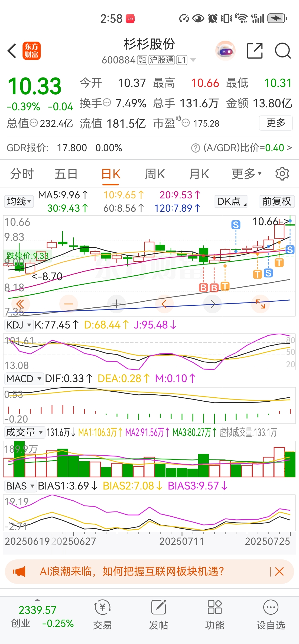Image resolution: width=299 pixels, height=644 pixels.
Task: Switch to the 分时 tab
Action: tap(22, 174)
